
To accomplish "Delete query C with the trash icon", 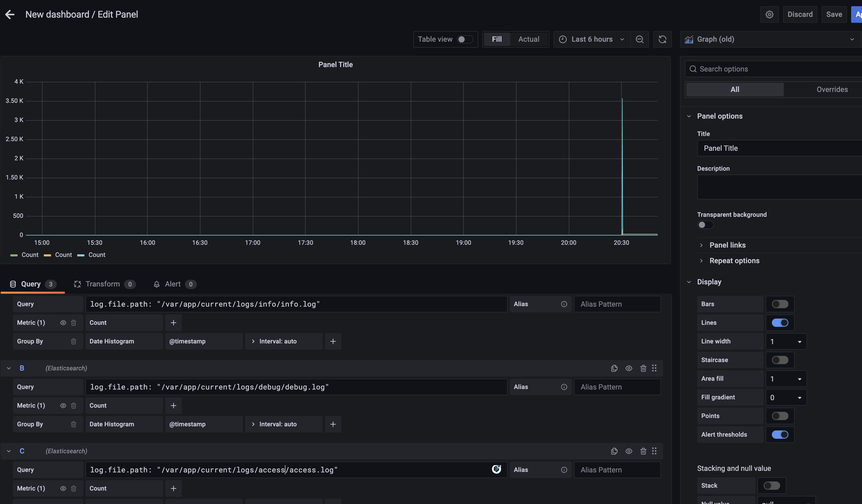I will [x=643, y=451].
